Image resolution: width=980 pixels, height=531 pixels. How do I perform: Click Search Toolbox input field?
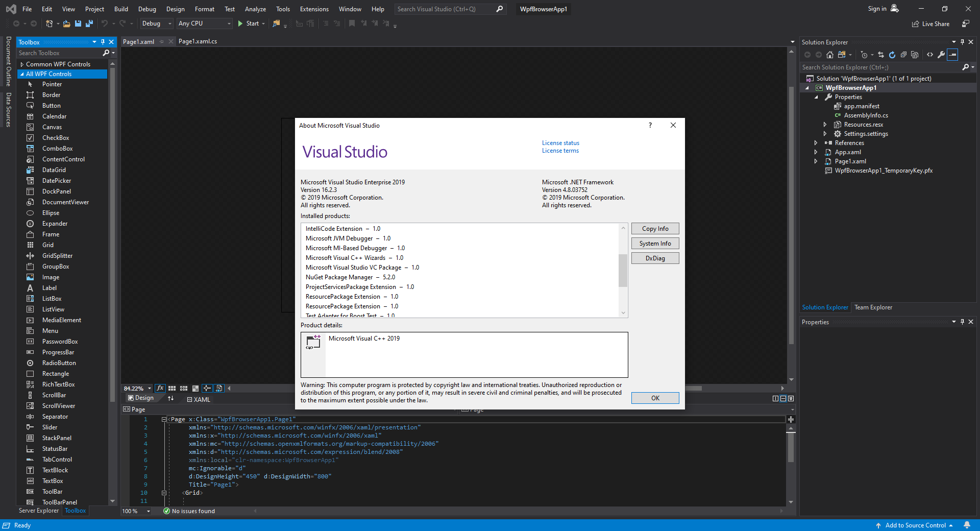point(59,53)
